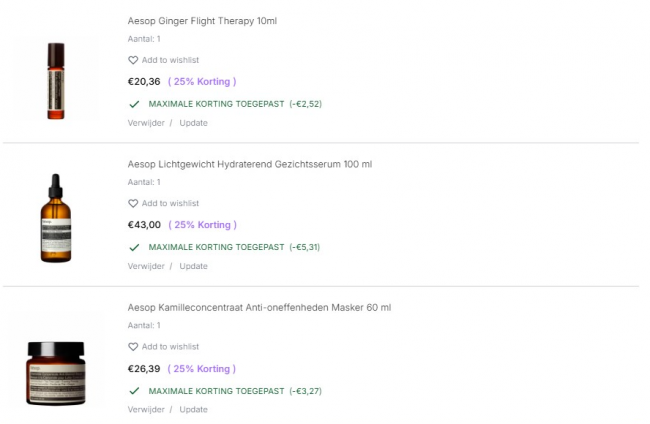
Task: Open Aesop Lichtgewicht Hydraterend Gezichtsserum title
Action: [249, 164]
